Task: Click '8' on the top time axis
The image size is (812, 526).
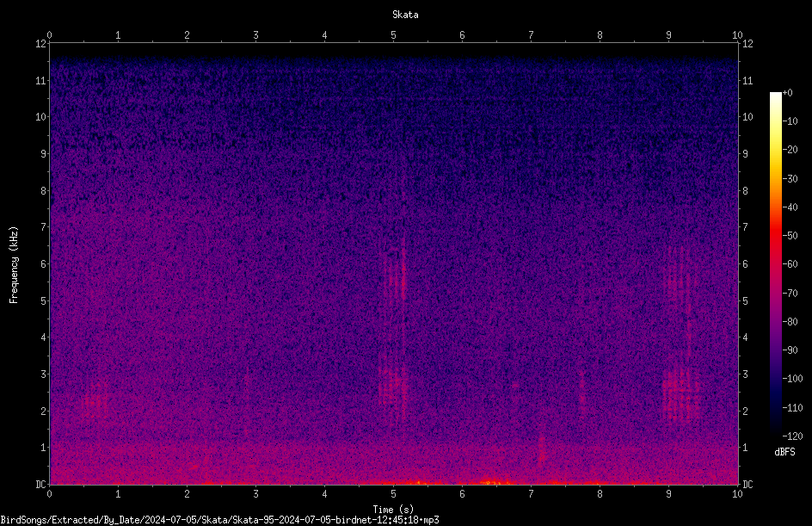Action: 600,35
